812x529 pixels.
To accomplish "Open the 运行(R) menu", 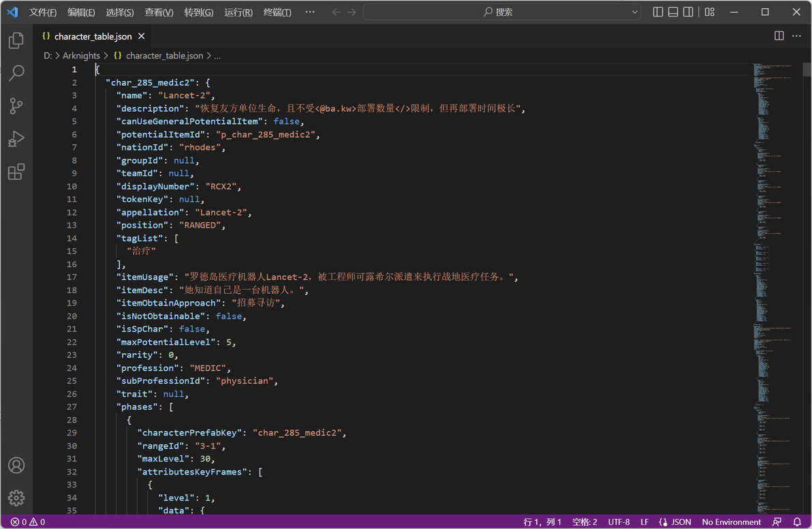I will 238,12.
